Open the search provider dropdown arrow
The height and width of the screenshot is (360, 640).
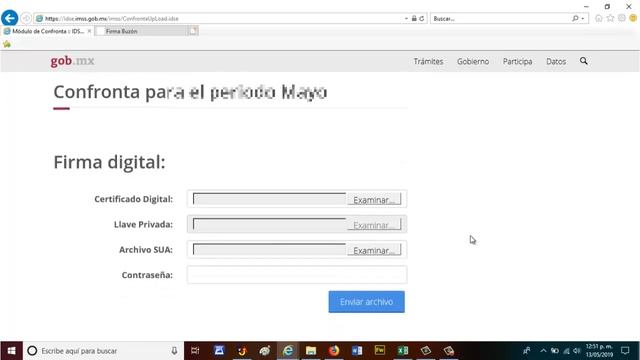click(583, 18)
